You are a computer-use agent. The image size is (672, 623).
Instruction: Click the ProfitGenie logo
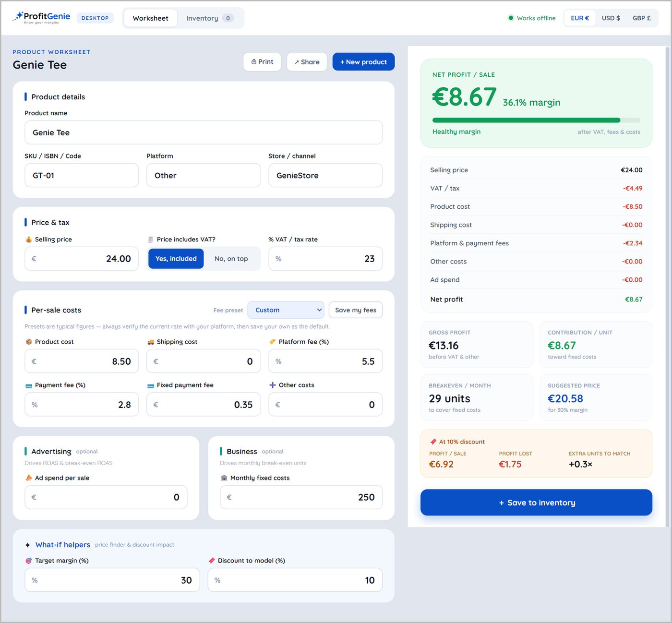coord(41,18)
